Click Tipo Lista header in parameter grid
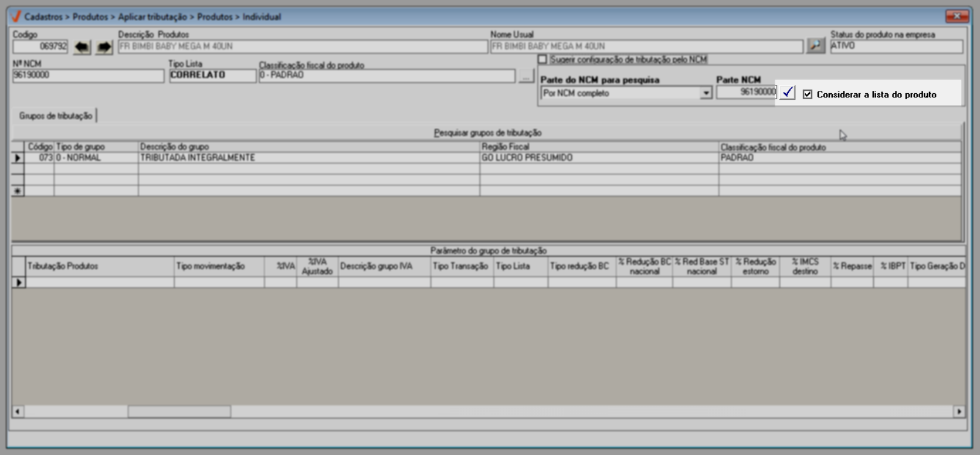Screen dimensions: 980x455 pos(521,267)
